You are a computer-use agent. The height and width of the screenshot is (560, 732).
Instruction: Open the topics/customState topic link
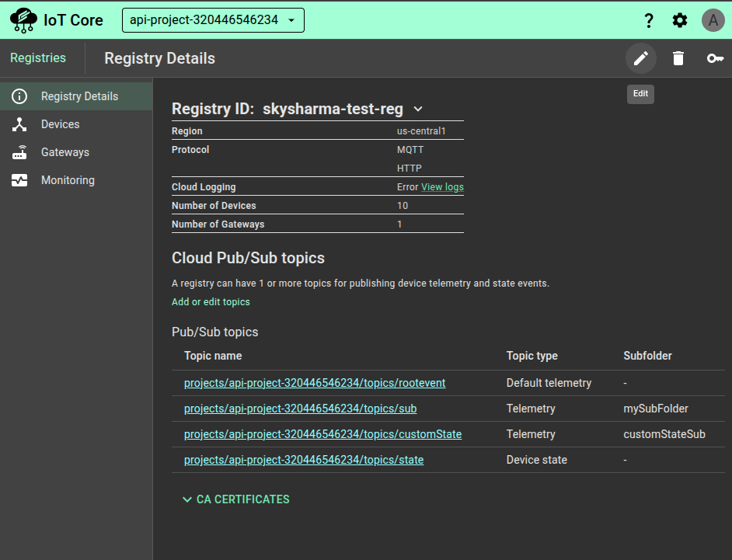point(322,434)
